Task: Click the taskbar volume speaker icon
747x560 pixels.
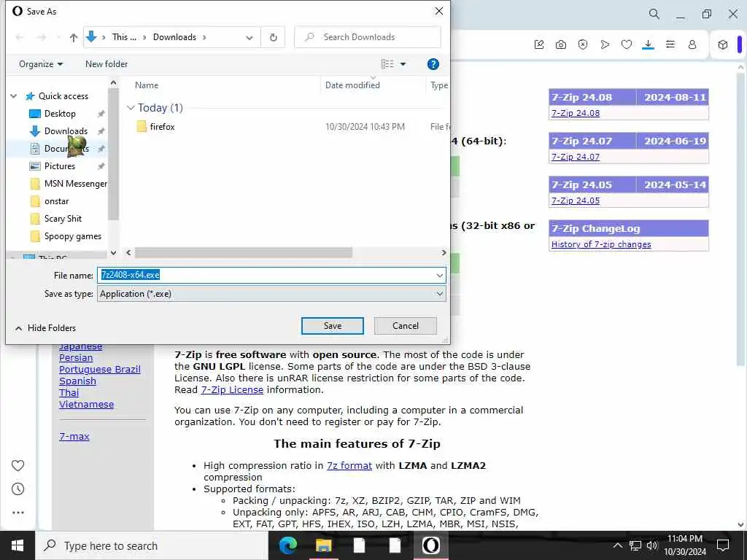Action: (652, 545)
